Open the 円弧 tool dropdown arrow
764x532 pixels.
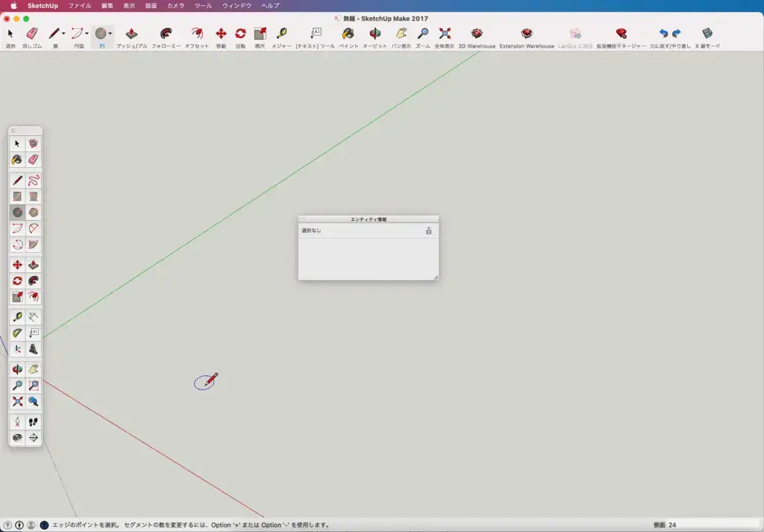point(87,34)
